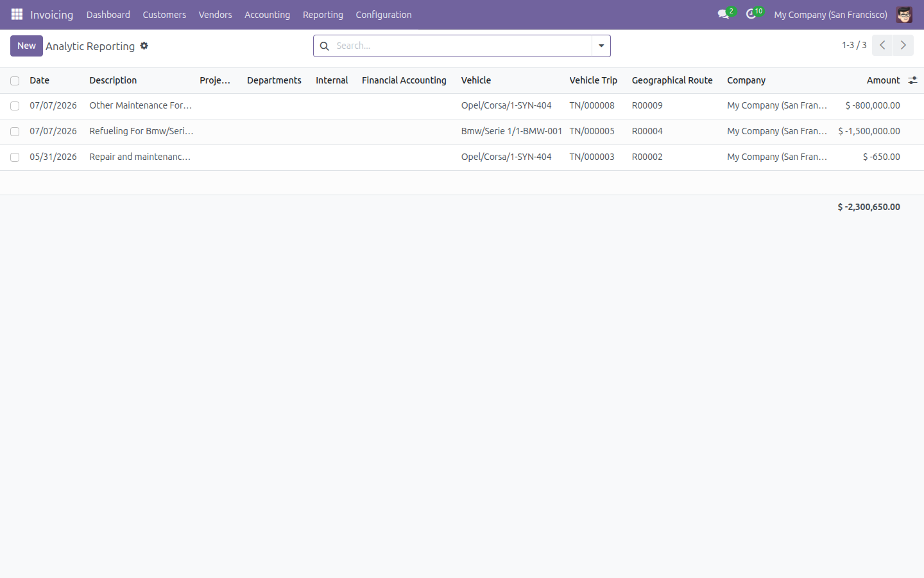
Task: Sort by the Date column header
Action: click(x=39, y=80)
